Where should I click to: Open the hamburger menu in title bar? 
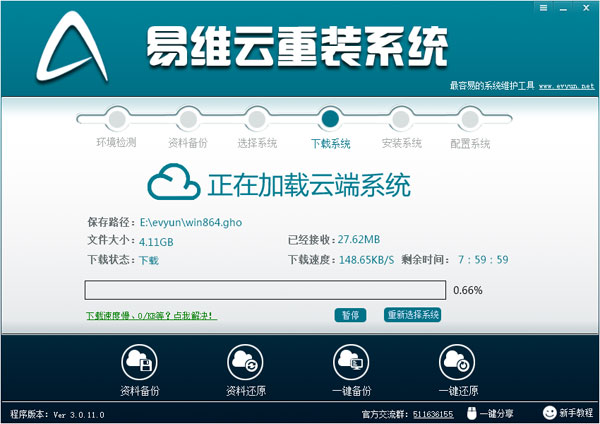(543, 8)
